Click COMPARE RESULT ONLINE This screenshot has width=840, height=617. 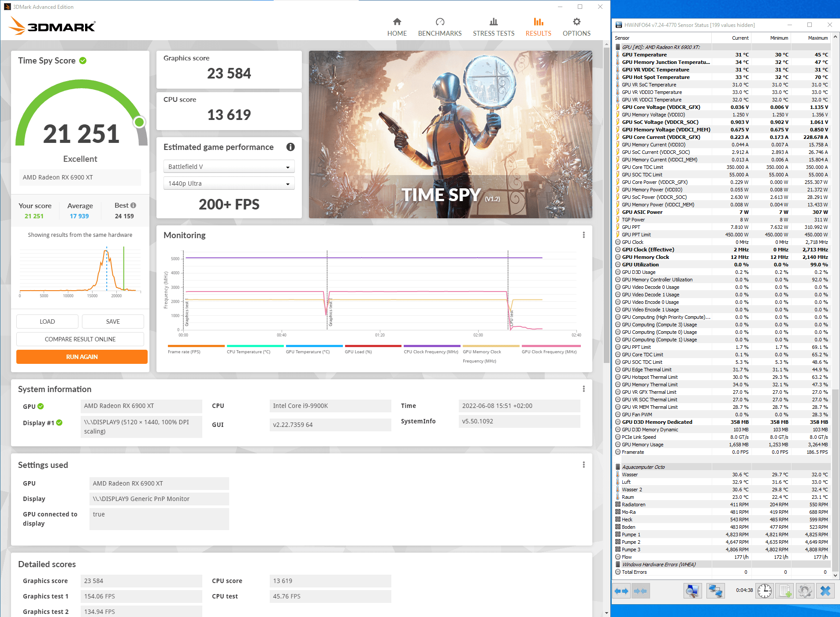tap(80, 339)
